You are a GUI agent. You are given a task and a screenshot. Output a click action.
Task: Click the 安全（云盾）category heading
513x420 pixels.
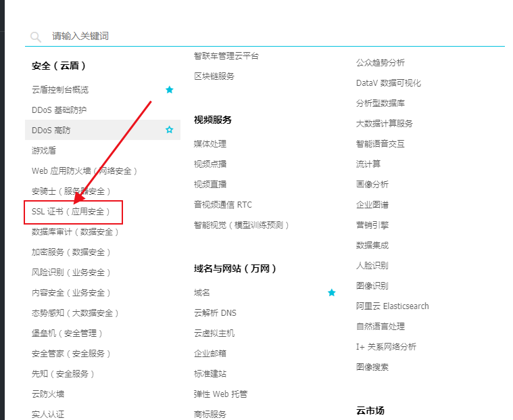tap(59, 66)
